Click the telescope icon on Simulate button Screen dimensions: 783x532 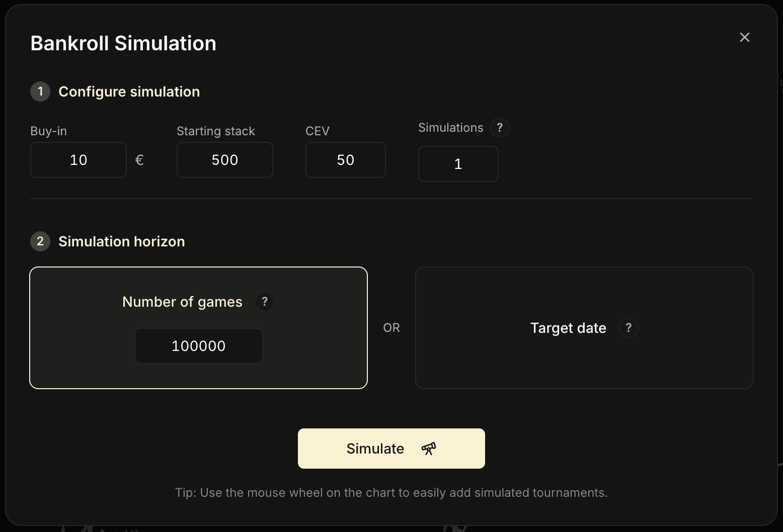[x=428, y=449]
